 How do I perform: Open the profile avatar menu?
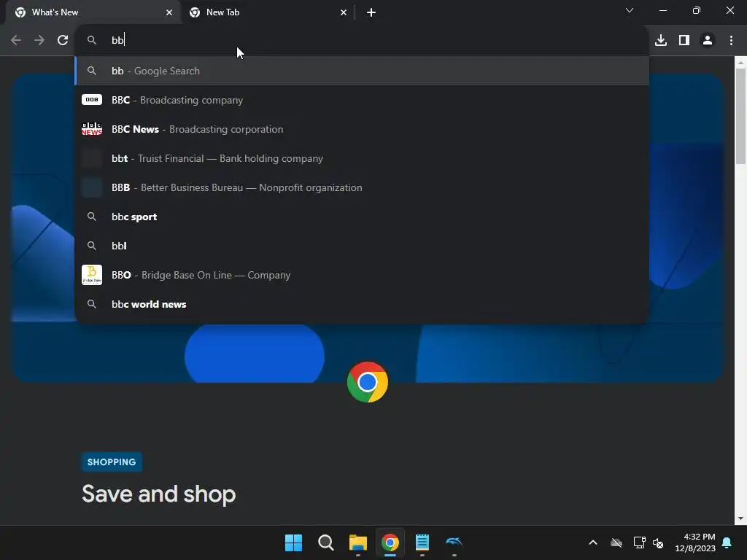tap(708, 40)
